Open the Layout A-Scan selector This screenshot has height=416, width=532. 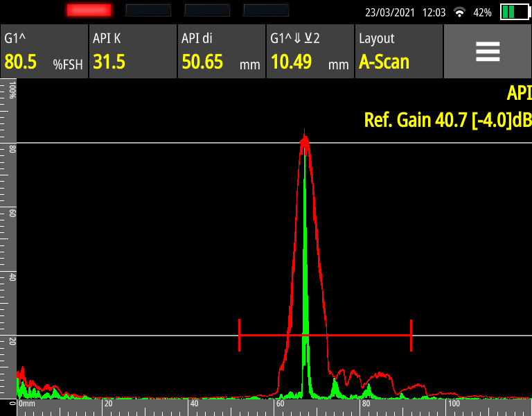click(398, 52)
